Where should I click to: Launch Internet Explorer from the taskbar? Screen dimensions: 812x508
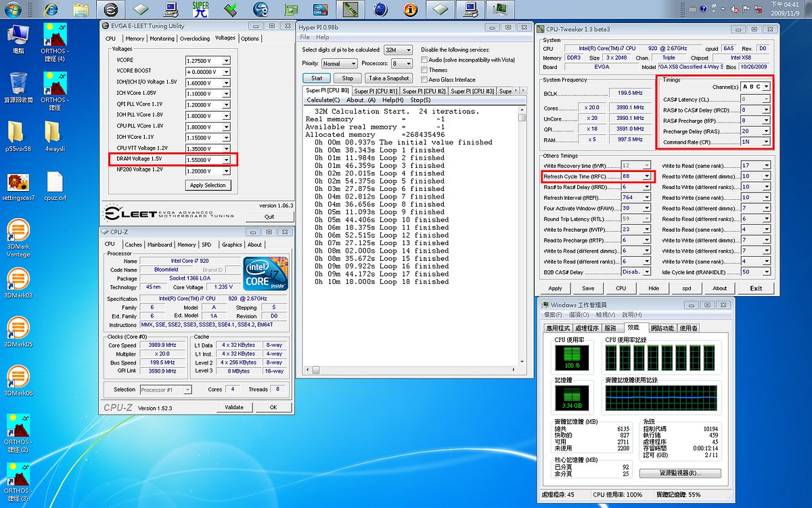[49, 9]
